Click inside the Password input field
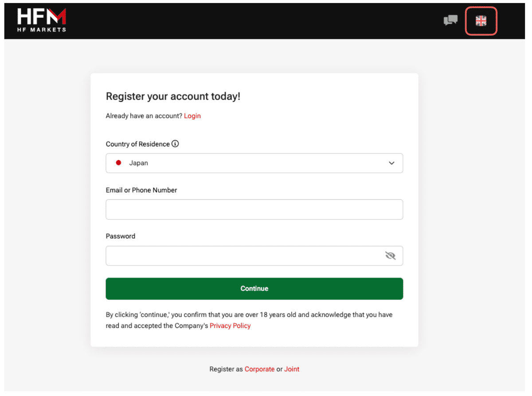 coord(244,256)
